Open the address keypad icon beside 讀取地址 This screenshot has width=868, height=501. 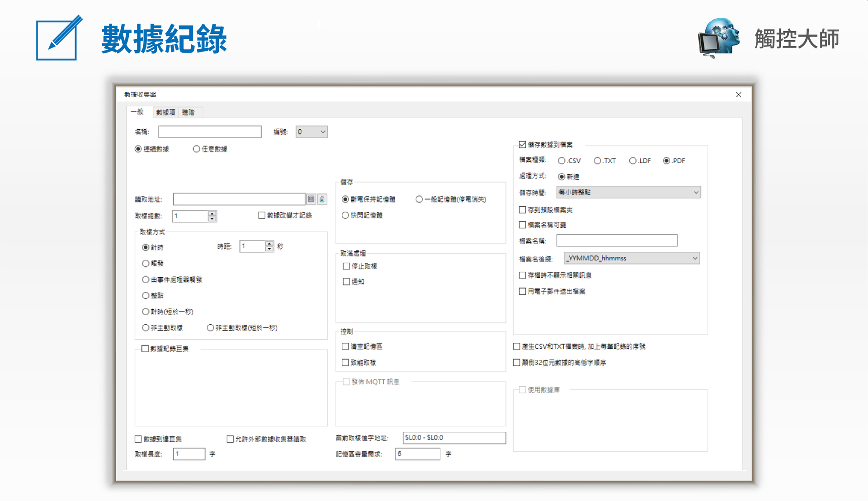(311, 199)
